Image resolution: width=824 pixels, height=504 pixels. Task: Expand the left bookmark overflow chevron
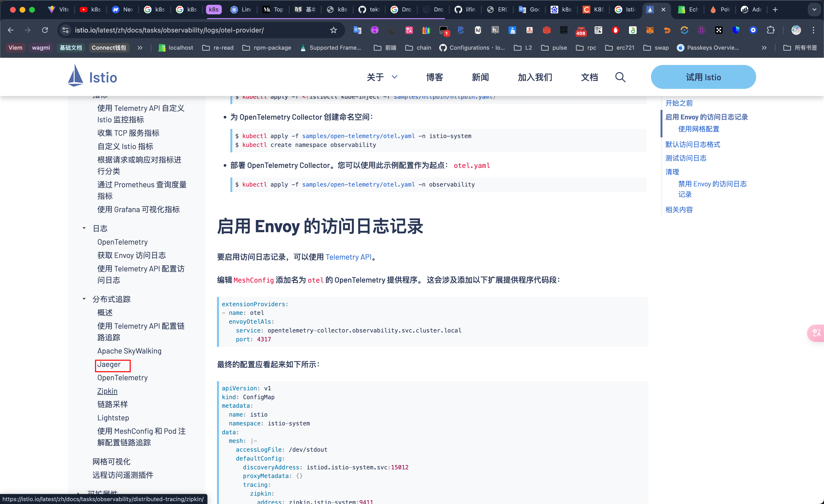140,48
